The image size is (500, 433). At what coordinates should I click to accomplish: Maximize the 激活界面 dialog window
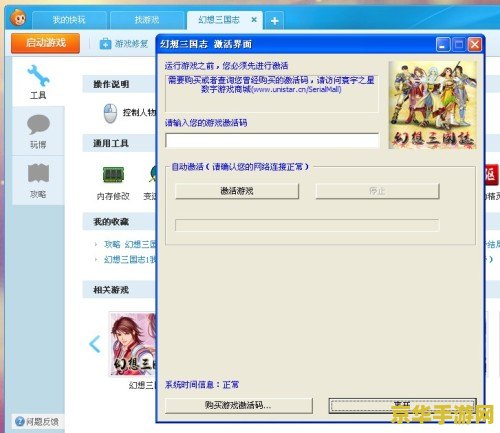click(459, 44)
